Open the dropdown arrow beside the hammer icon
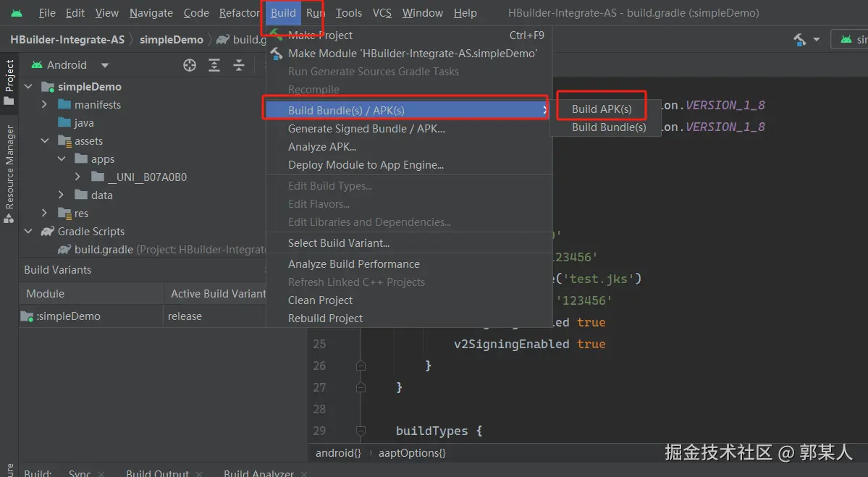 (817, 39)
